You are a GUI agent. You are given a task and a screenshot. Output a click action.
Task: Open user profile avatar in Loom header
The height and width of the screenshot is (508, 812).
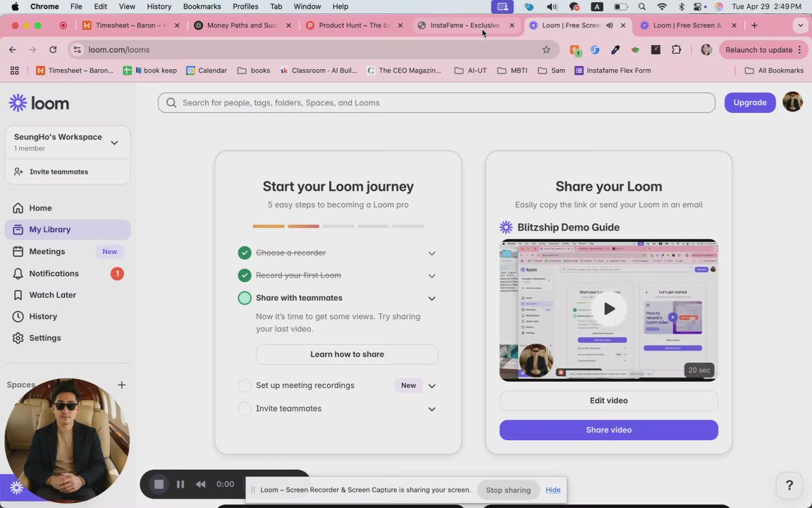(x=792, y=102)
